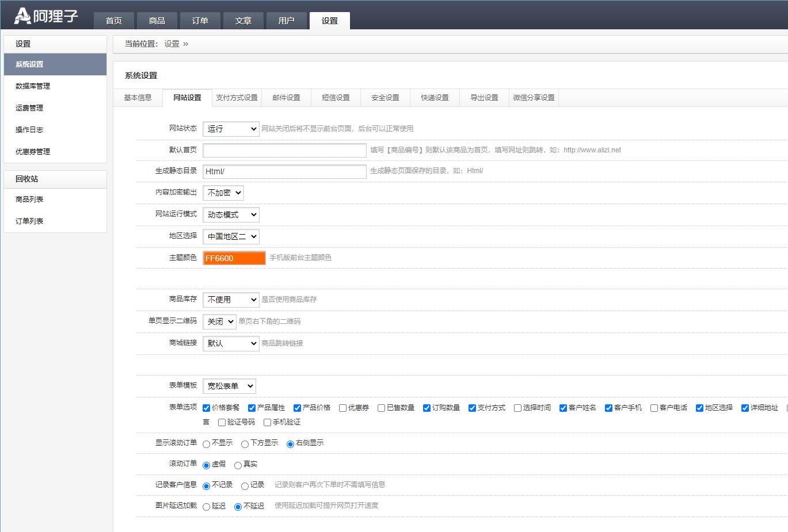Select 不记录 for customer info
Screen dimensions: 788x532
click(206, 486)
